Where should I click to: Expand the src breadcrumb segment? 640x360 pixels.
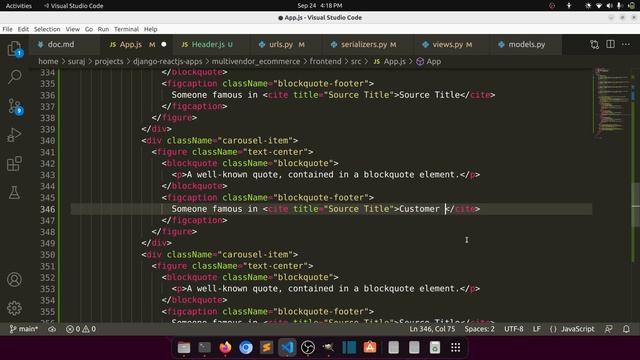point(356,61)
